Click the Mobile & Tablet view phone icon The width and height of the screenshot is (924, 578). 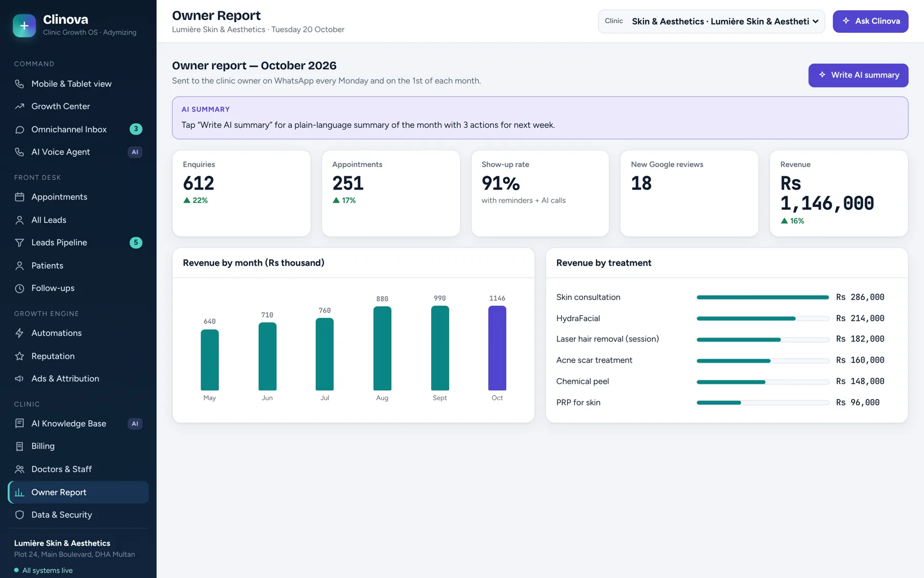20,84
